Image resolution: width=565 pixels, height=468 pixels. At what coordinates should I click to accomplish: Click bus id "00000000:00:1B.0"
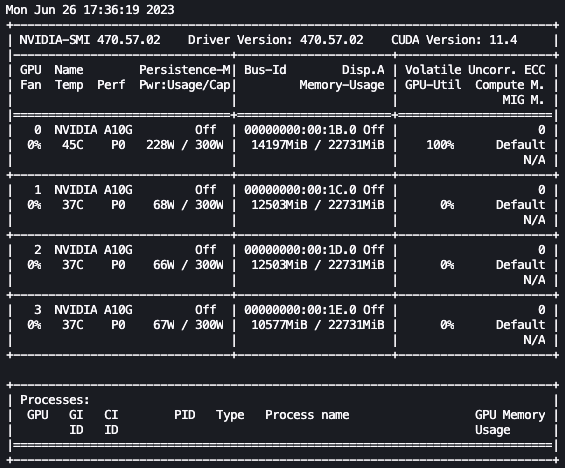pyautogui.click(x=300, y=130)
